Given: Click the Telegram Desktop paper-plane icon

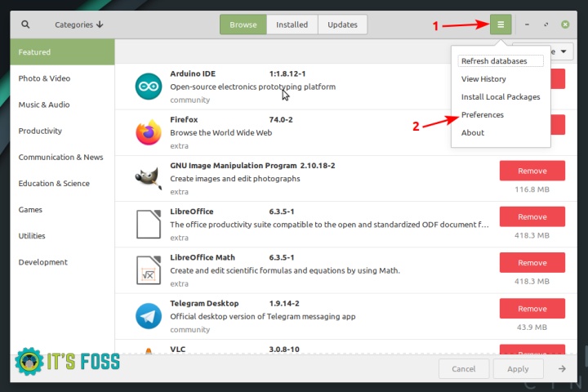Looking at the screenshot, I should [x=149, y=316].
